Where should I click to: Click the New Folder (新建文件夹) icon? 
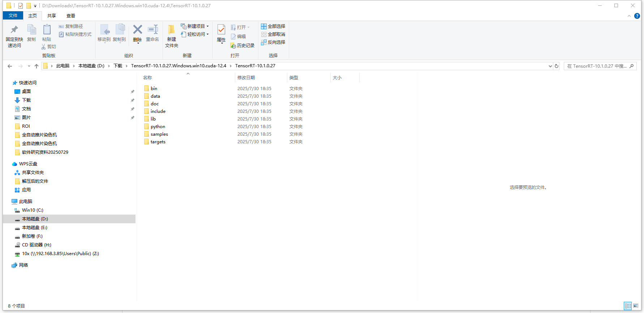[x=171, y=30]
